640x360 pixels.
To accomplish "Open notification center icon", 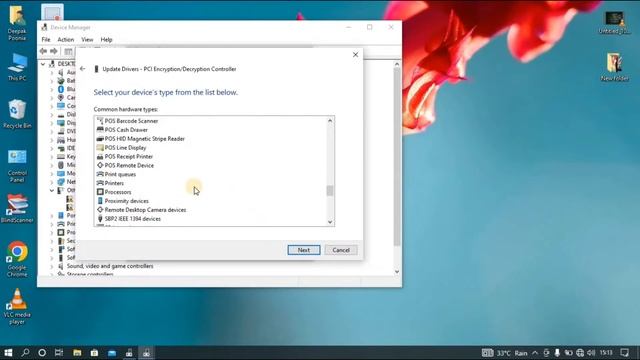I will point(624,353).
